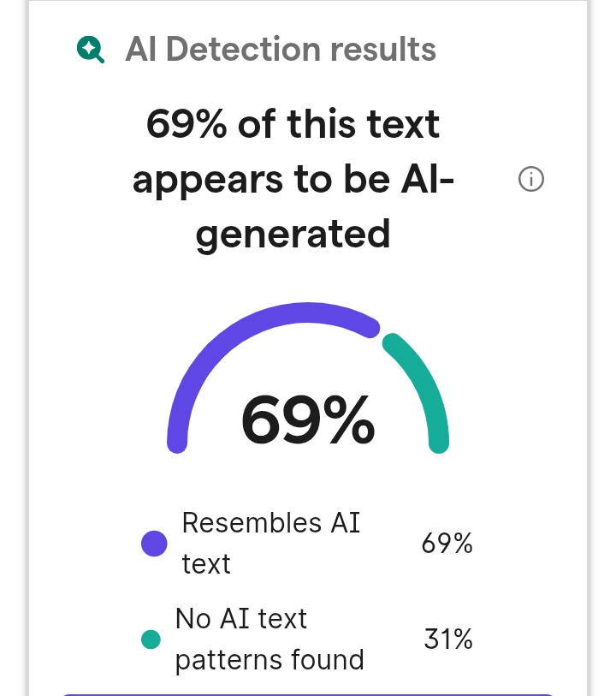
Task: Click the green legend dot for No AI
Action: pos(151,639)
